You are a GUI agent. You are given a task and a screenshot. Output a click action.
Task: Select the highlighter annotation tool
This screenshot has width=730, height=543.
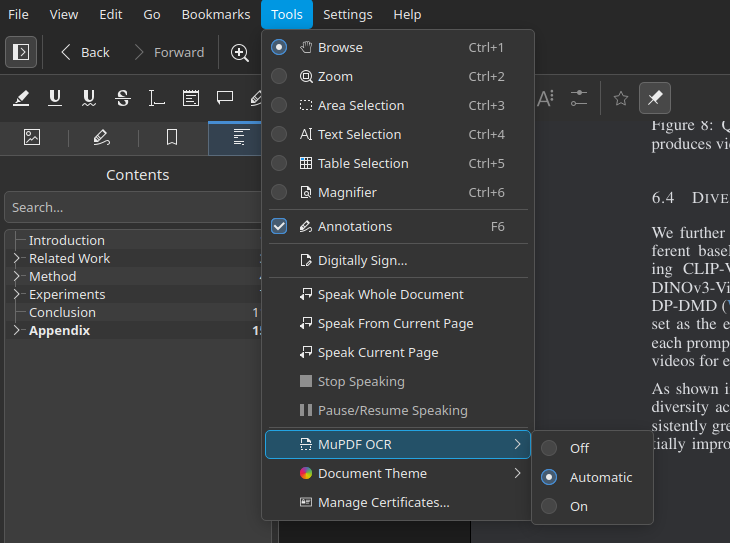21,98
